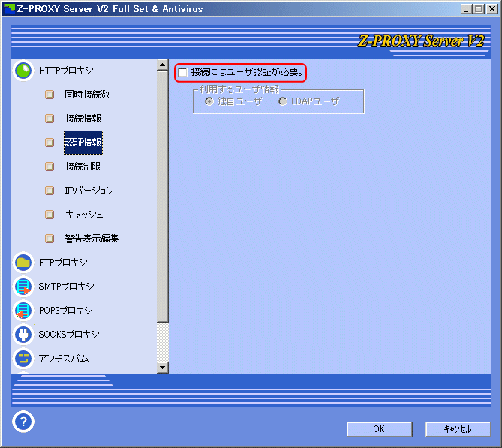Select 接続制限 in the sidebar
The height and width of the screenshot is (448, 502).
[83, 167]
